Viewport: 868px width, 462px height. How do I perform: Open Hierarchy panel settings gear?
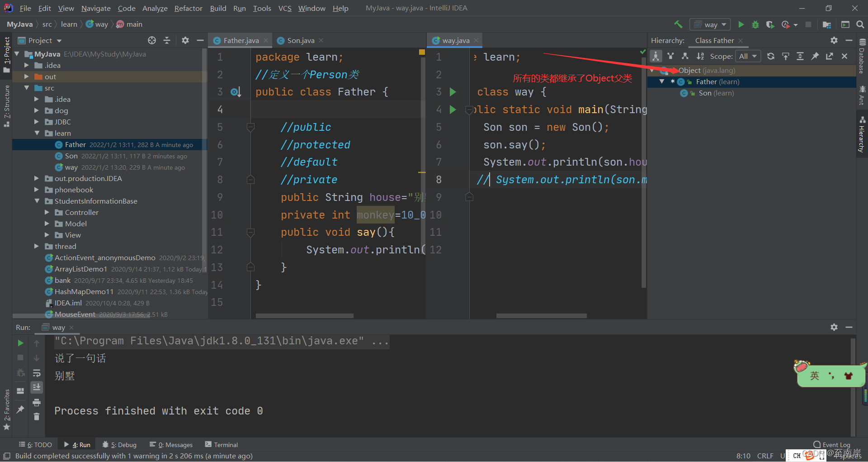pyautogui.click(x=834, y=40)
